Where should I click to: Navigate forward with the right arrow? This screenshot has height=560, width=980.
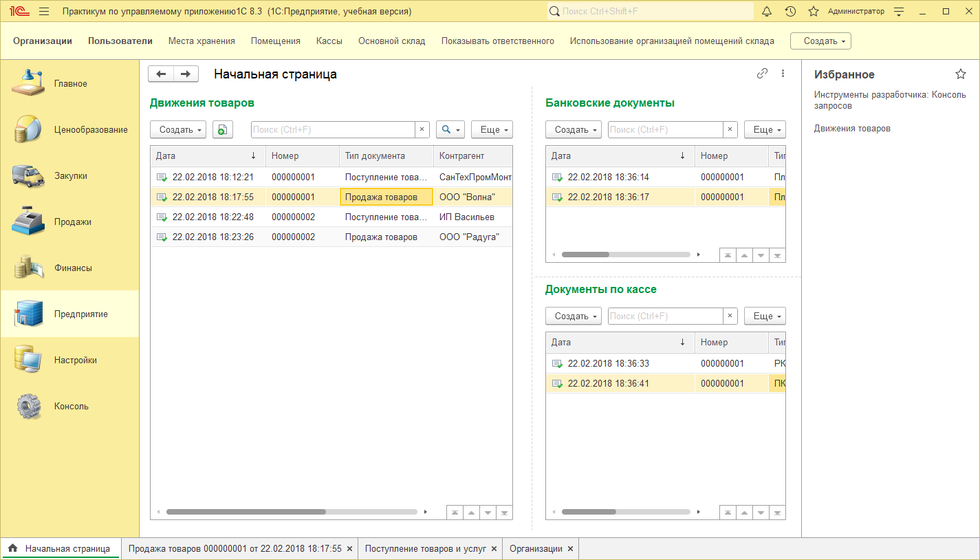click(x=186, y=74)
